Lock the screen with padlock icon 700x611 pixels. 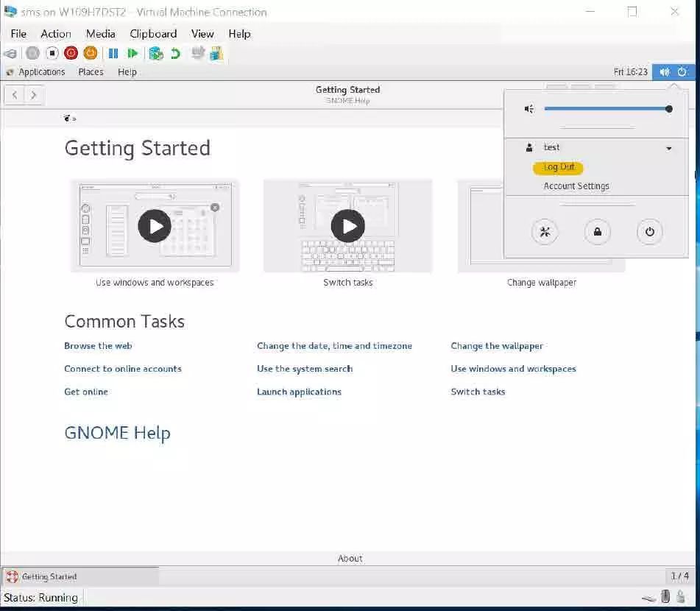tap(598, 232)
